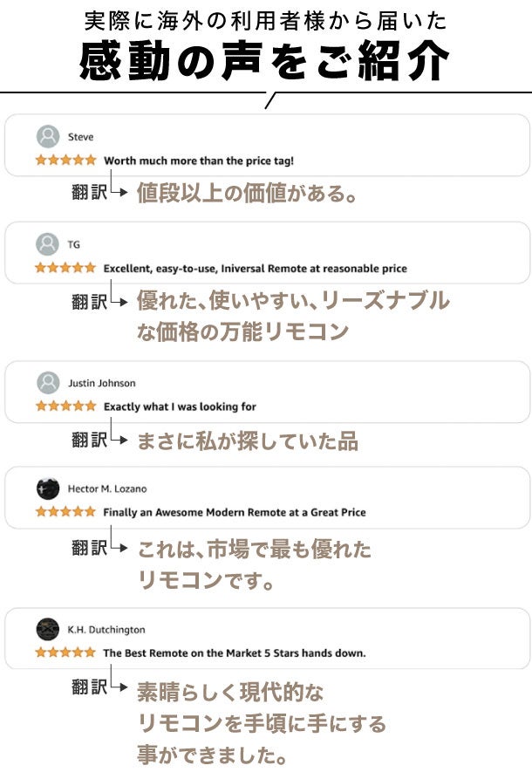The height and width of the screenshot is (779, 532).
Task: Click the reviewer name K.H. Dutchington
Action: [106, 630]
